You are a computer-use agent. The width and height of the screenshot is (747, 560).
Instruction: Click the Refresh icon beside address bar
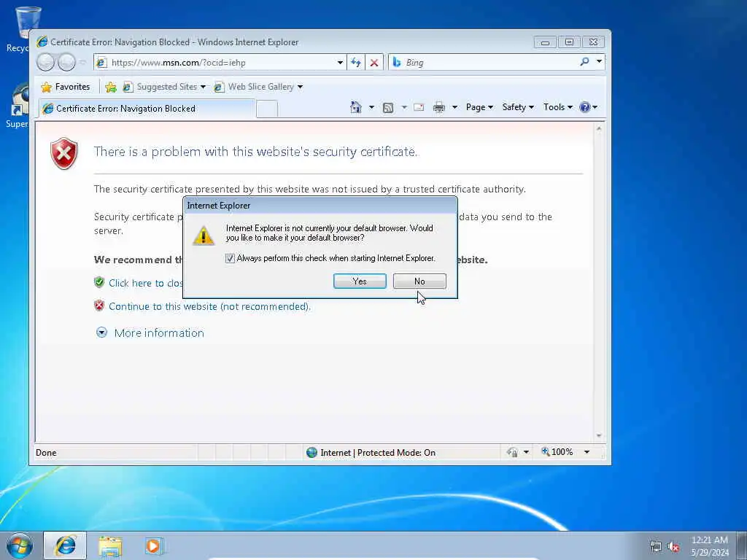[x=356, y=63]
